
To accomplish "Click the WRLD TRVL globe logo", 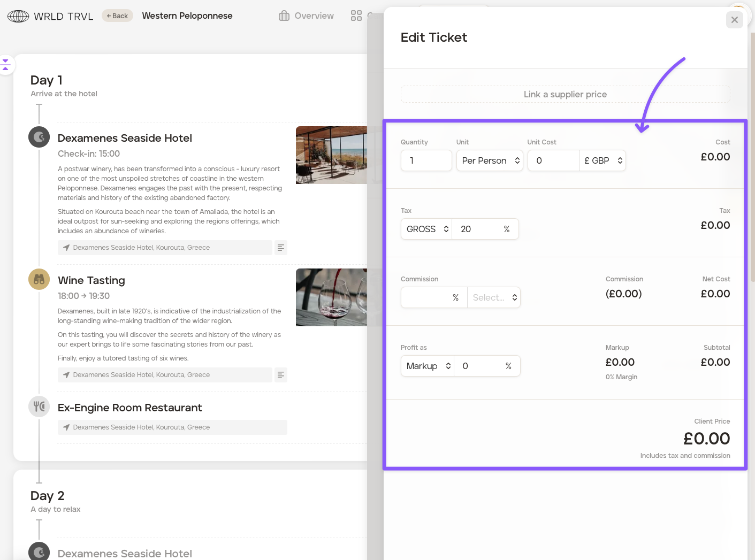I will [x=18, y=17].
